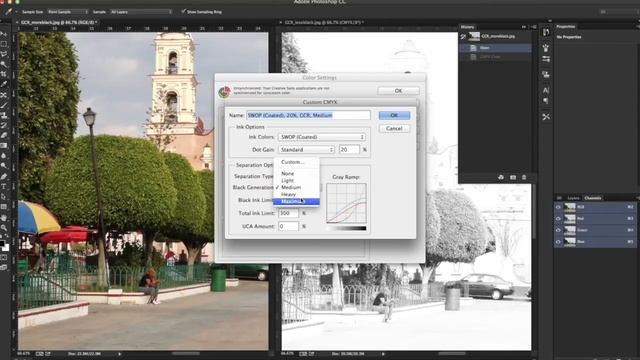Select the Properties panel tab
640x360 pixels.
click(566, 27)
